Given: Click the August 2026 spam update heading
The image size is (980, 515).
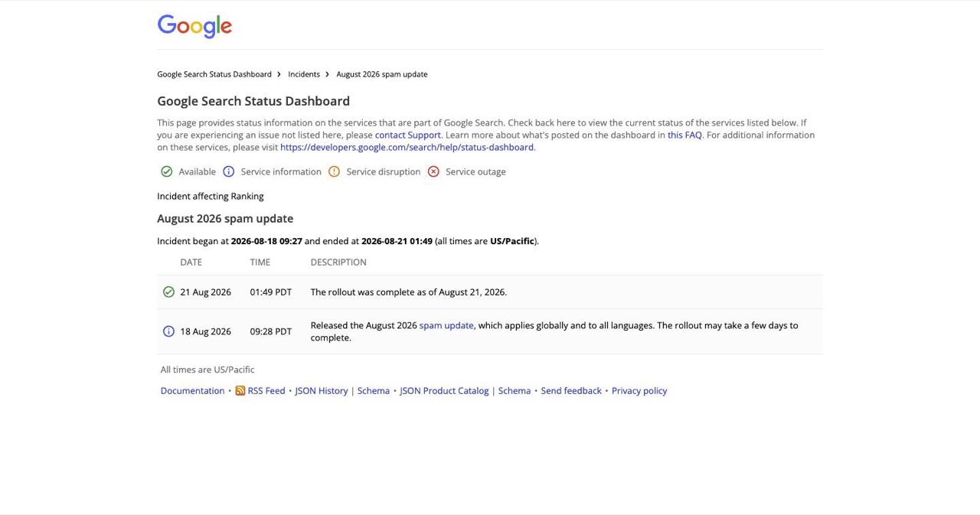Looking at the screenshot, I should tap(225, 218).
